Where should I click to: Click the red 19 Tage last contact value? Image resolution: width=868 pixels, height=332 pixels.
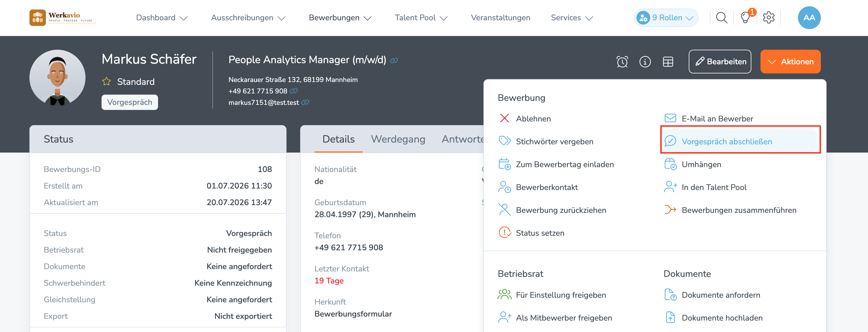[329, 281]
